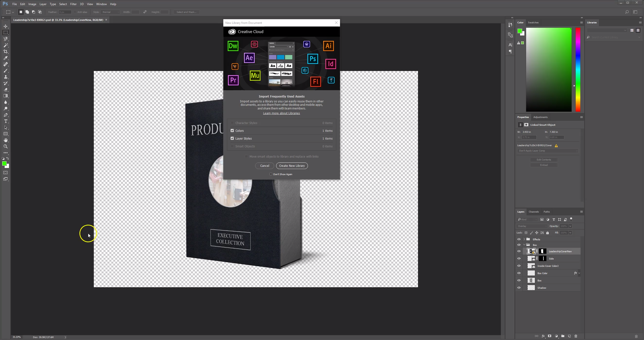Select the Move tool
Viewport: 644px width, 340px height.
pyautogui.click(x=6, y=26)
